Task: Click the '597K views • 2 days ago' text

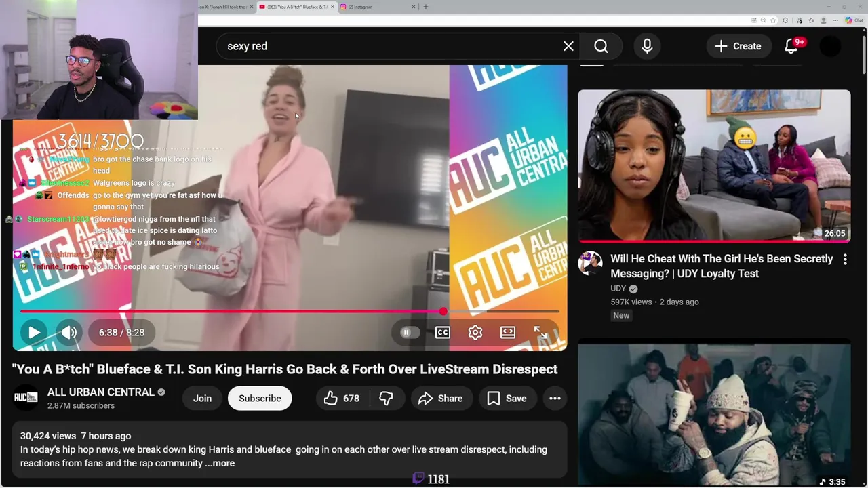Action: (654, 302)
